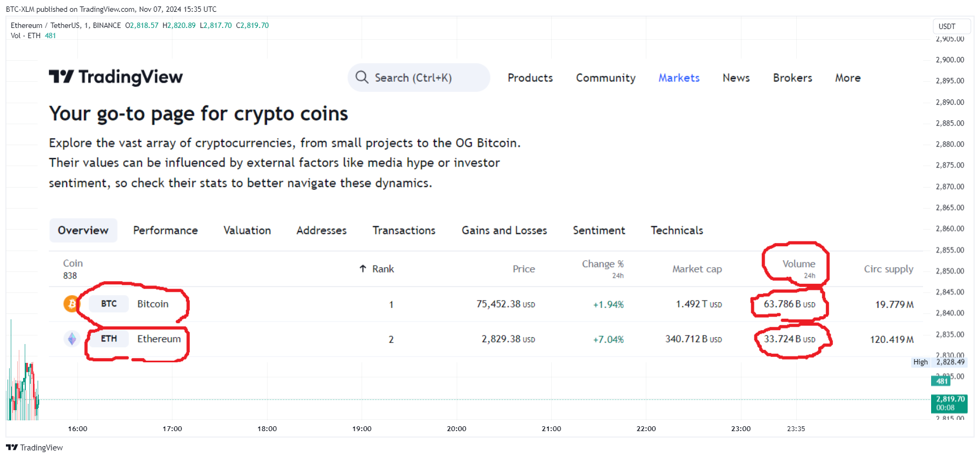Click Bitcoin change +1.94%
The image size is (980, 458).
(x=608, y=305)
